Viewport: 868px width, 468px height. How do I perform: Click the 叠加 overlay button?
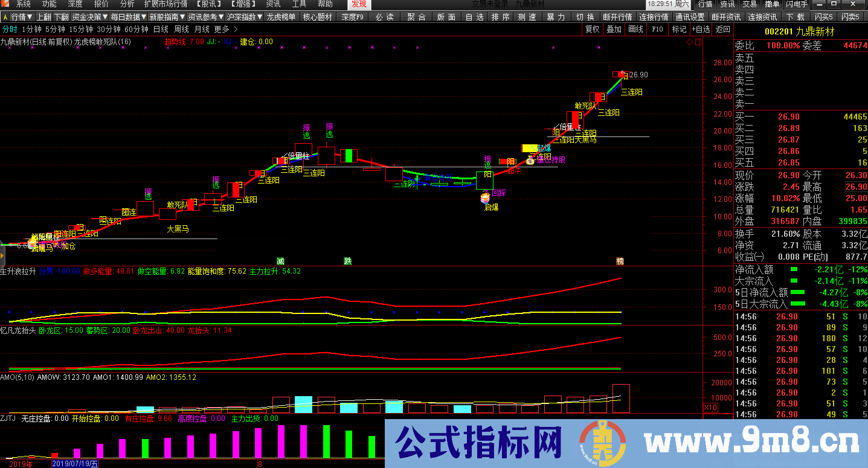tap(614, 29)
